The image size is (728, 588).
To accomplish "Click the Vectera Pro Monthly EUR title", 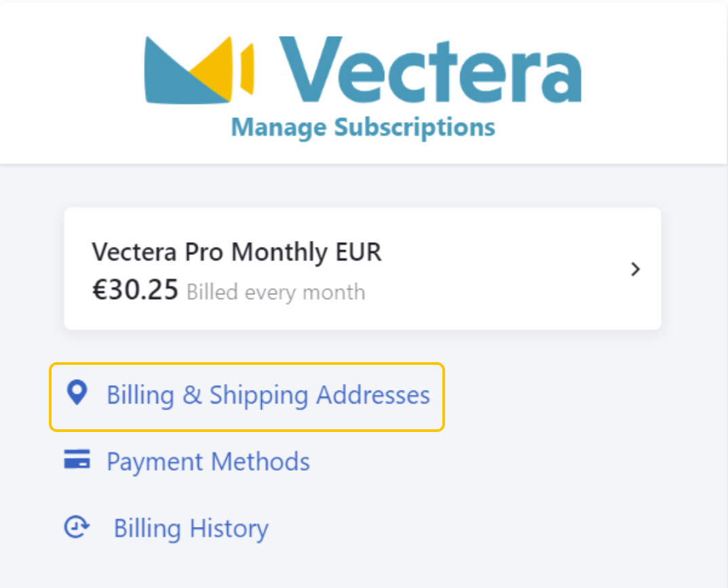I will coord(237,252).
